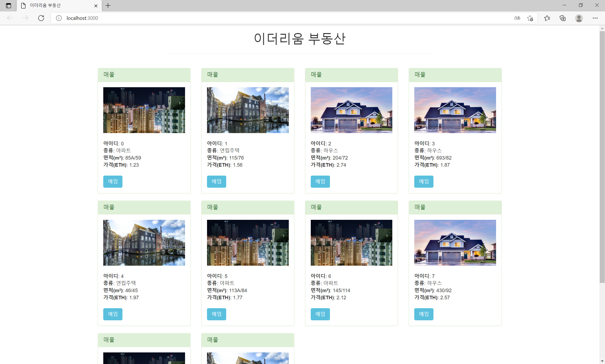
Task: Open a new tab
Action: point(108,5)
